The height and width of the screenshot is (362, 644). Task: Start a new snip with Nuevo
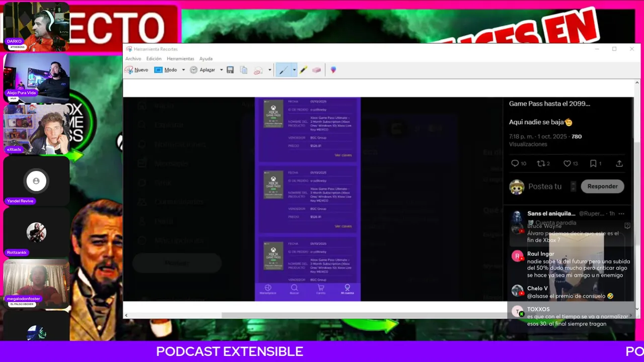point(136,70)
